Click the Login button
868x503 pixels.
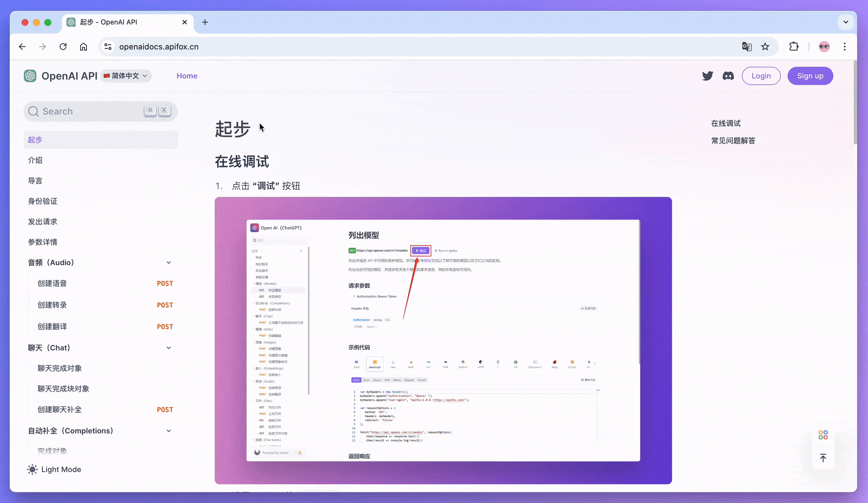pyautogui.click(x=761, y=75)
